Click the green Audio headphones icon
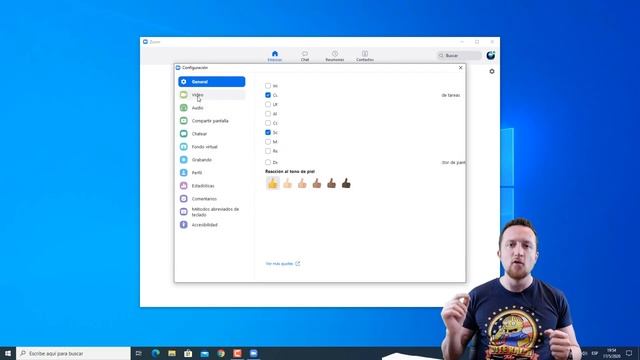Image resolution: width=640 pixels, height=360 pixels. tap(184, 108)
